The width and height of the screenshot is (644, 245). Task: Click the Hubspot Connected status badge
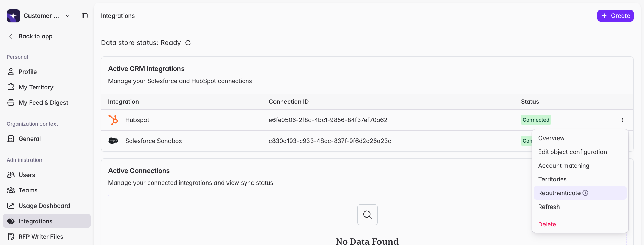[536, 120]
